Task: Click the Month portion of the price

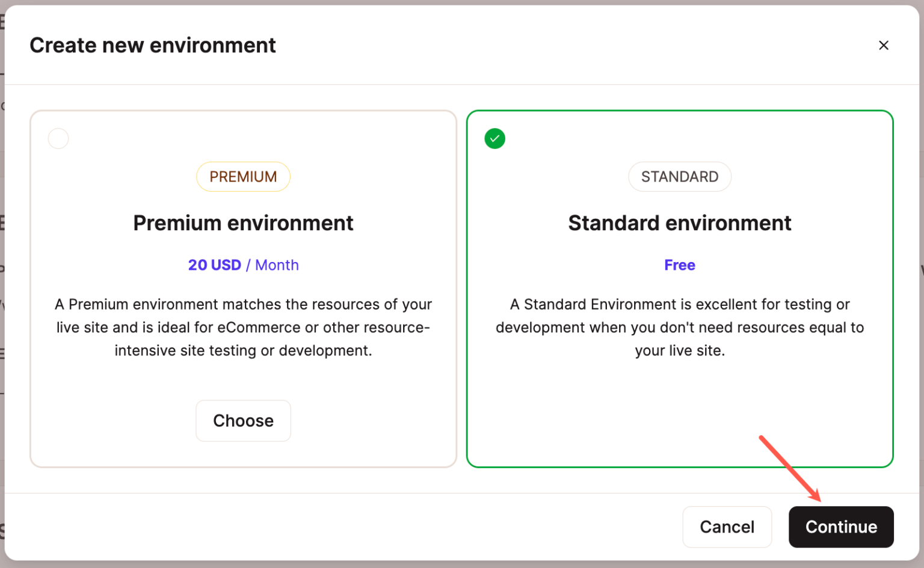Action: [x=277, y=265]
